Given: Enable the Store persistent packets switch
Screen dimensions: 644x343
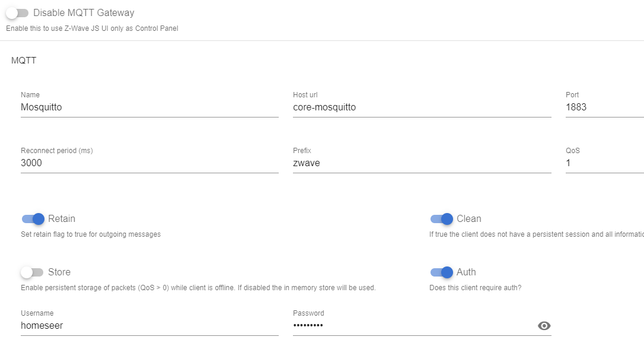Looking at the screenshot, I should (x=32, y=272).
